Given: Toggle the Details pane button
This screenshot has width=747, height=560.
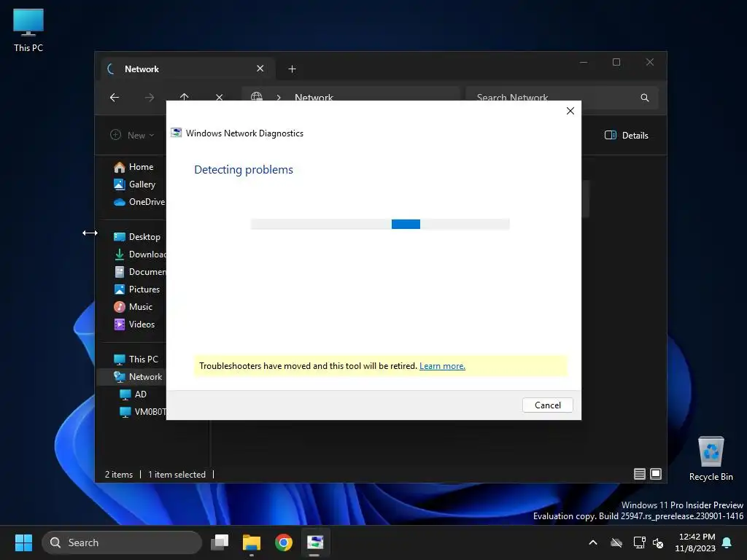Looking at the screenshot, I should point(627,135).
